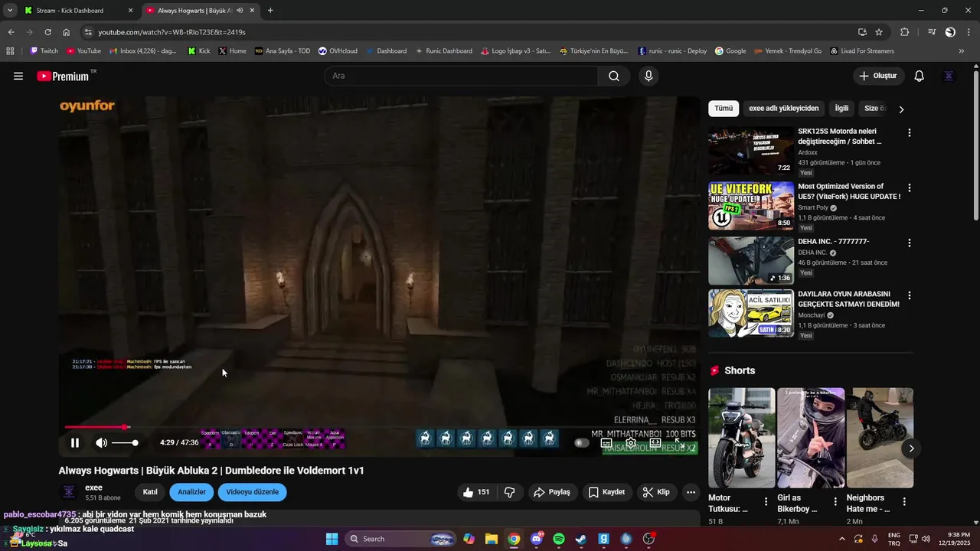Open Chrome extensions puzzle icon

[x=904, y=32]
